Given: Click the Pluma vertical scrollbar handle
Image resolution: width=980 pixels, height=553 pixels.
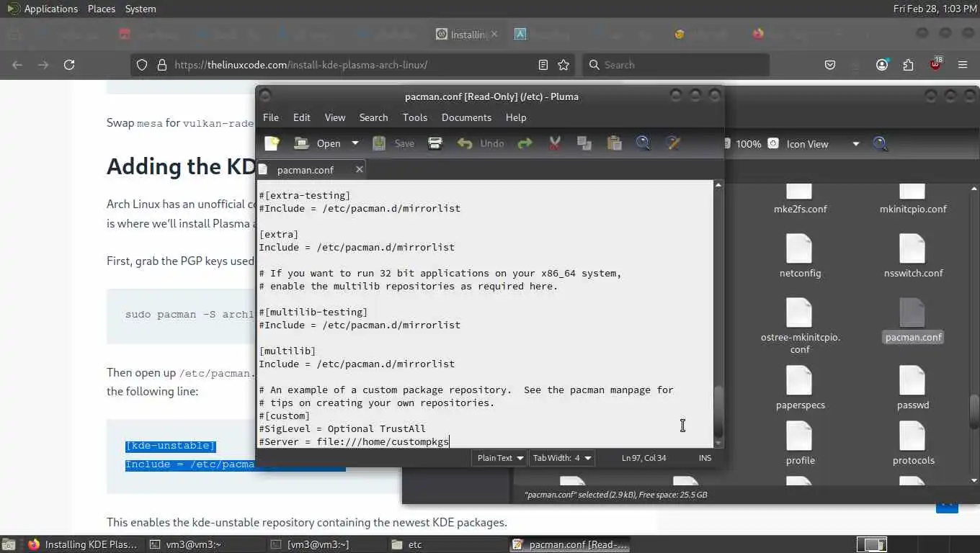Looking at the screenshot, I should tap(718, 410).
